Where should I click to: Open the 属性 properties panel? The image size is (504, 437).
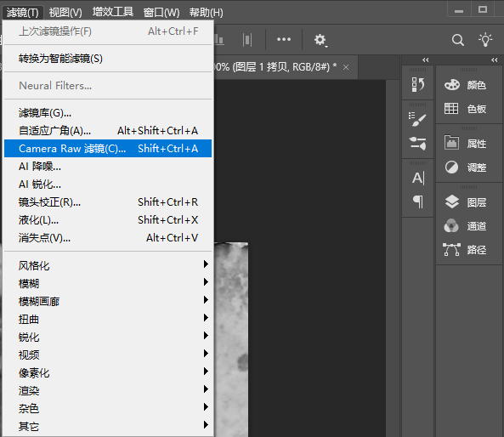pos(466,143)
